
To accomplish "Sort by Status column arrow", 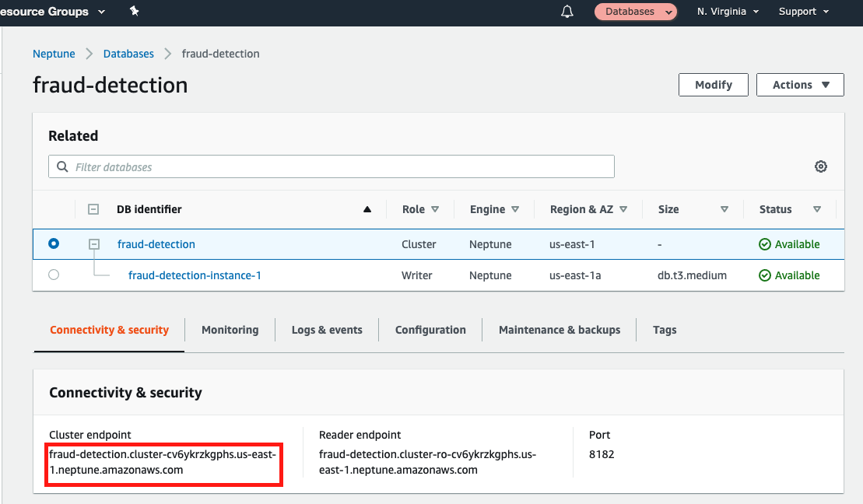I will pos(817,209).
